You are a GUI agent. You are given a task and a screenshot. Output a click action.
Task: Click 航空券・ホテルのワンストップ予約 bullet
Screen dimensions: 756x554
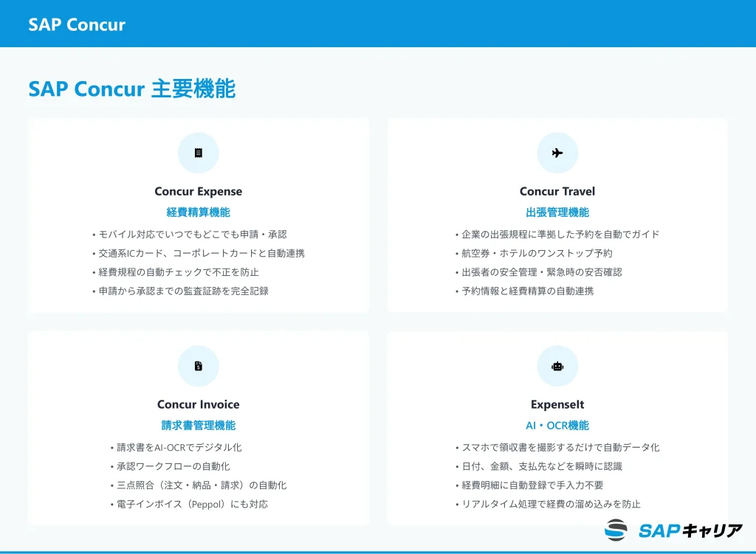534,254
